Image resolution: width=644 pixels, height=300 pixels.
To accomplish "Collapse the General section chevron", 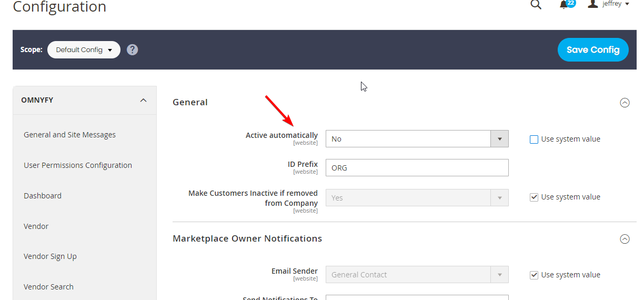I will 625,103.
